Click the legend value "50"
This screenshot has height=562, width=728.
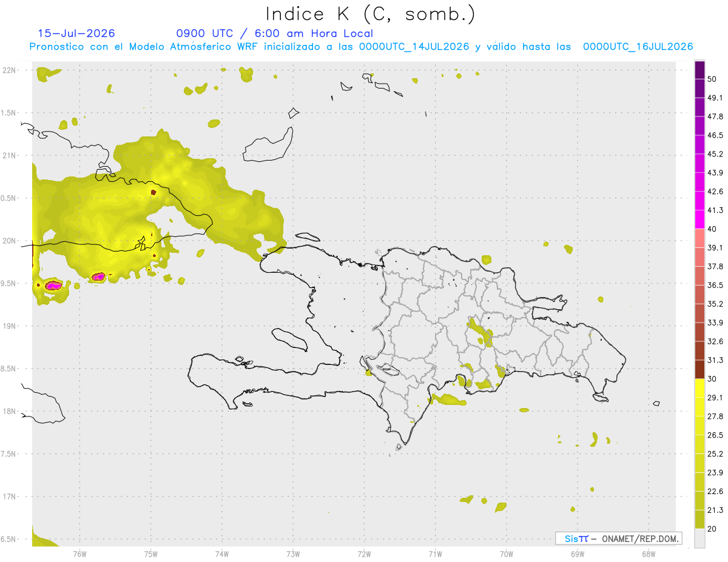pyautogui.click(x=712, y=79)
